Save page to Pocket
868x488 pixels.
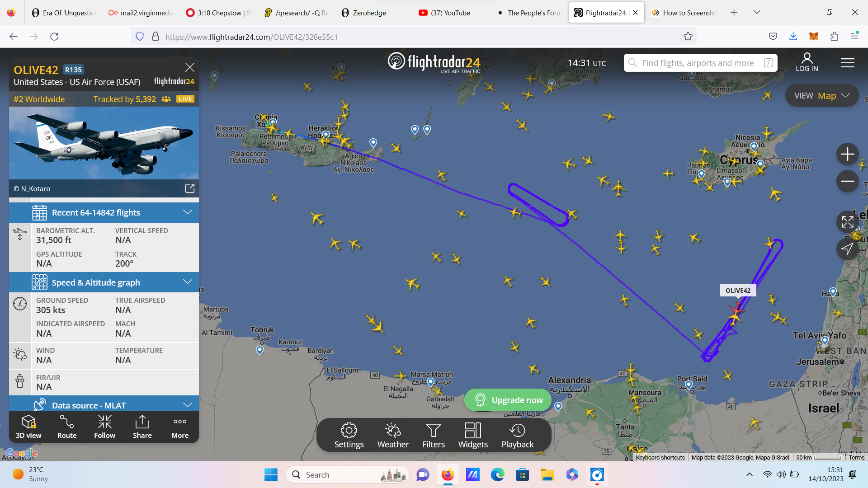tap(773, 37)
